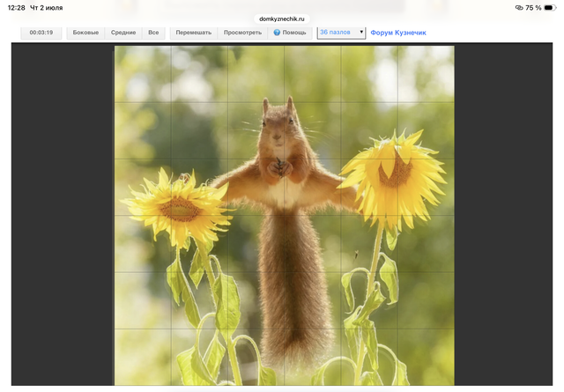Tap the clock time 12:28 in status bar
This screenshot has height=392, width=564.
[x=17, y=8]
